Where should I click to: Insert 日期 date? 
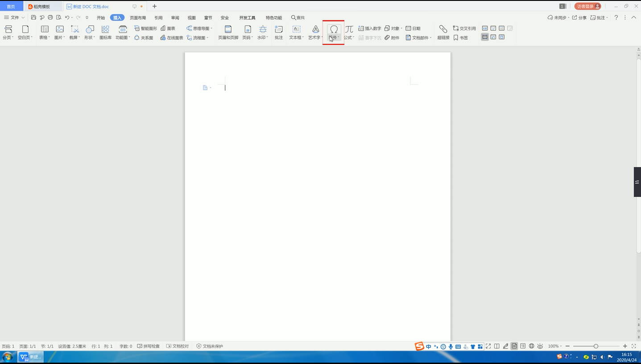(x=413, y=29)
